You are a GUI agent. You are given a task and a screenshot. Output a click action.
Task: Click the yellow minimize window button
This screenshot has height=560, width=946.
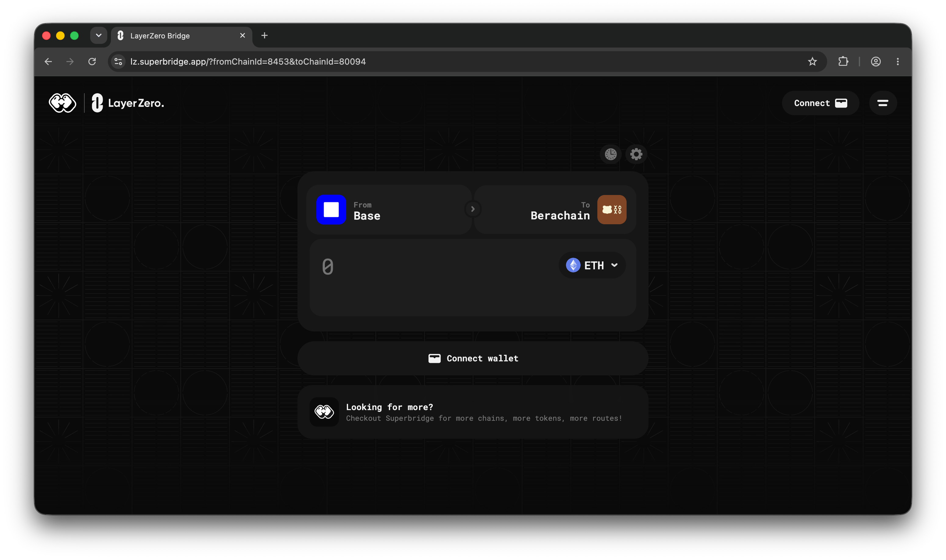click(x=60, y=35)
